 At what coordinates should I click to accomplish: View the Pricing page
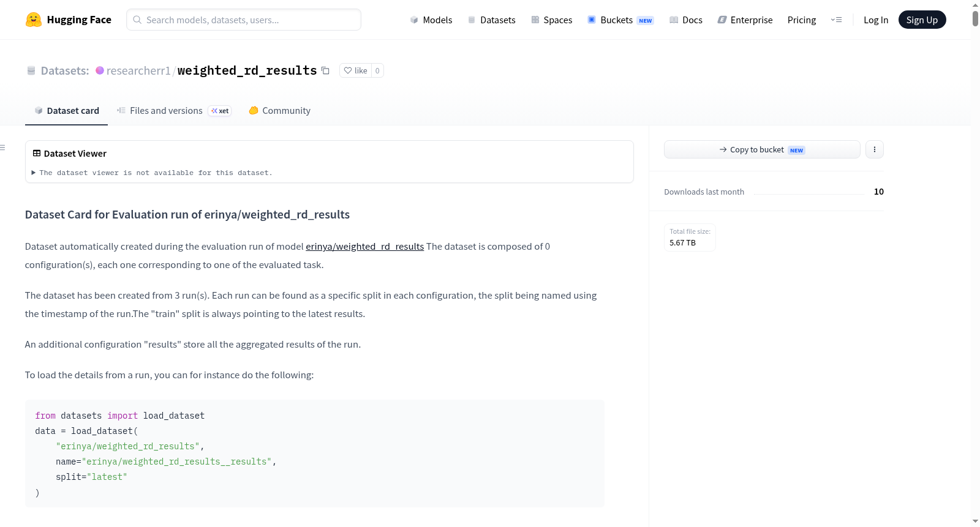(x=802, y=20)
